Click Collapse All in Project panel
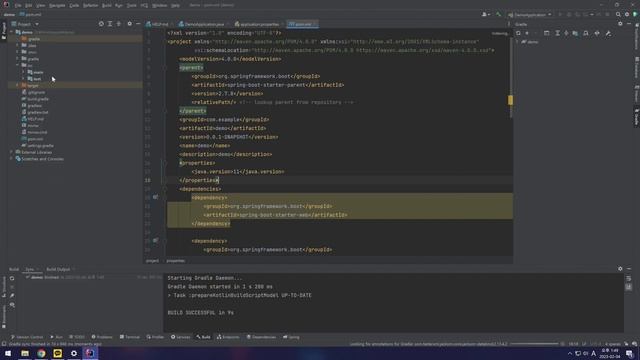 point(119,24)
